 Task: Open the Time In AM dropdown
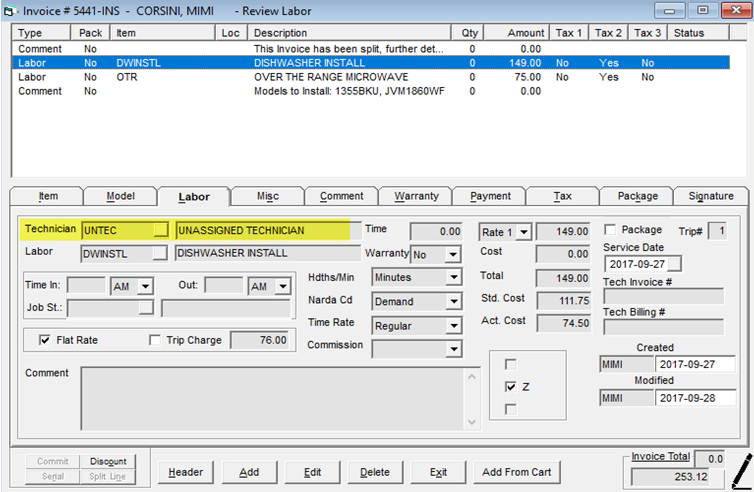[x=145, y=287]
